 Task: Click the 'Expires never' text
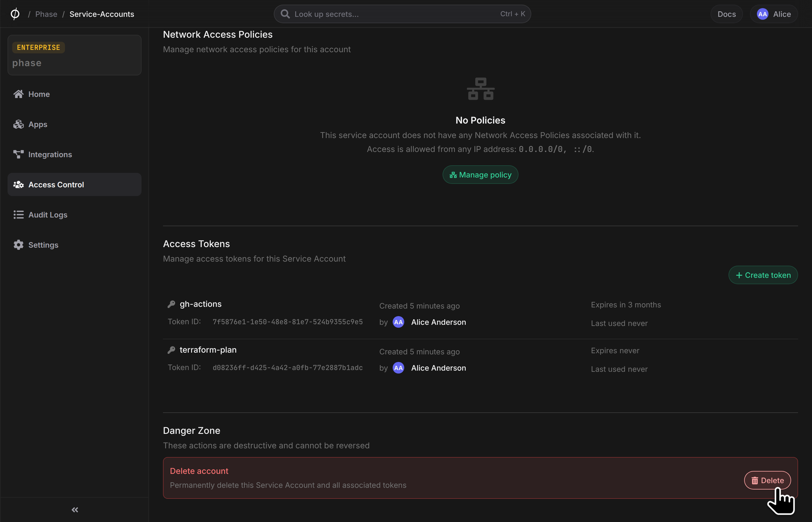pyautogui.click(x=615, y=350)
